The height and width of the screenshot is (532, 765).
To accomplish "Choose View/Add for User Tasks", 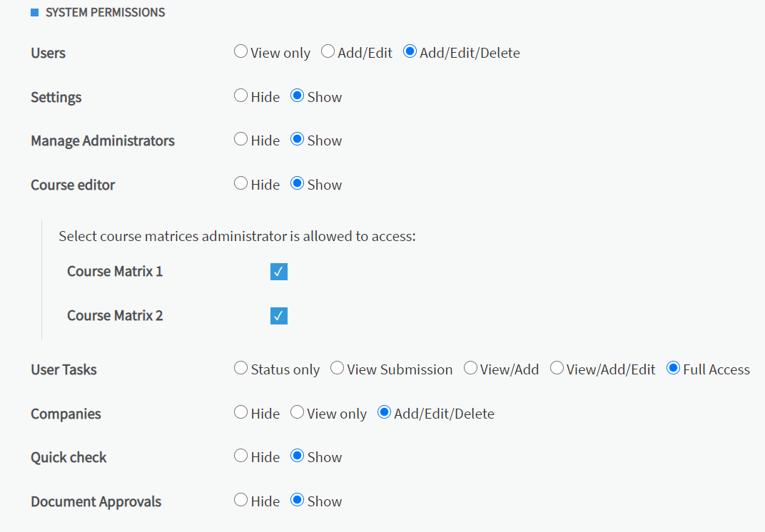I will pos(470,369).
